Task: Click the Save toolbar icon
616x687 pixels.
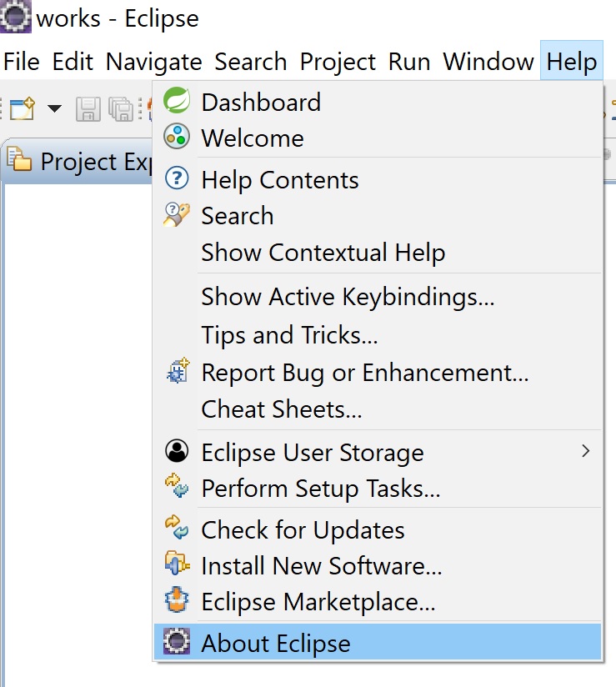Action: coord(88,108)
